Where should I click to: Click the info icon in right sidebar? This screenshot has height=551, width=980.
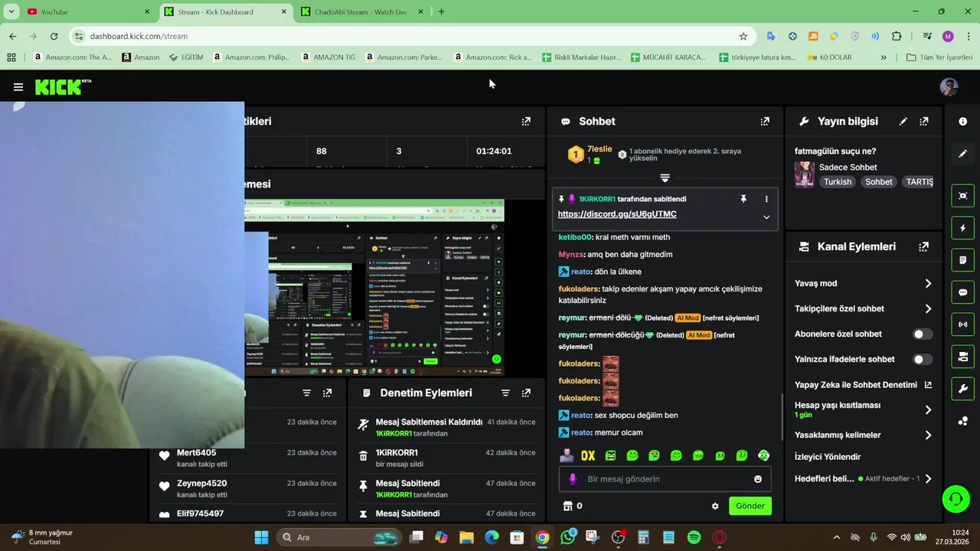tap(962, 122)
